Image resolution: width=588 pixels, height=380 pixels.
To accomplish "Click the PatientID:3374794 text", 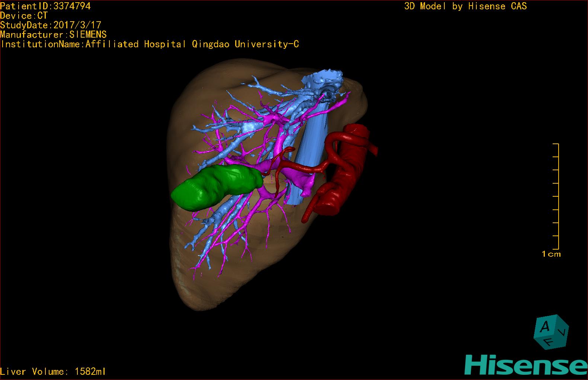I will click(x=45, y=6).
